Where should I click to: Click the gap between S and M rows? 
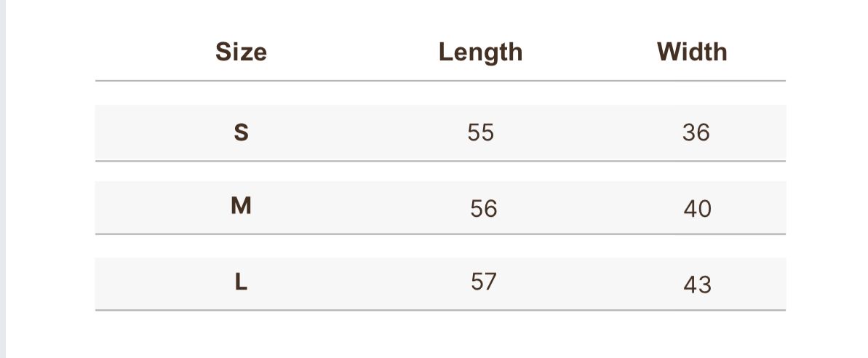click(x=440, y=172)
